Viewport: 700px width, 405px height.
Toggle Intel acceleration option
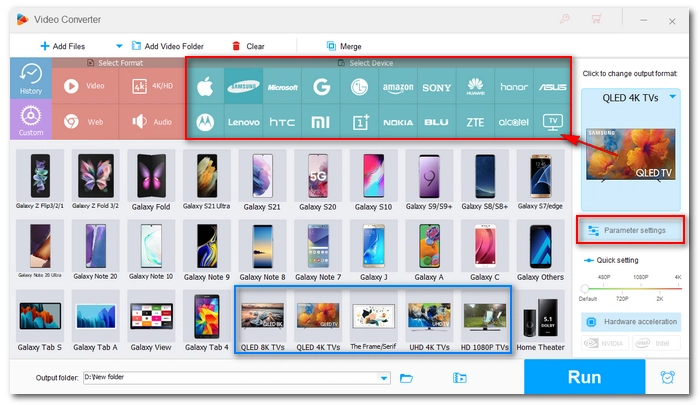click(656, 343)
